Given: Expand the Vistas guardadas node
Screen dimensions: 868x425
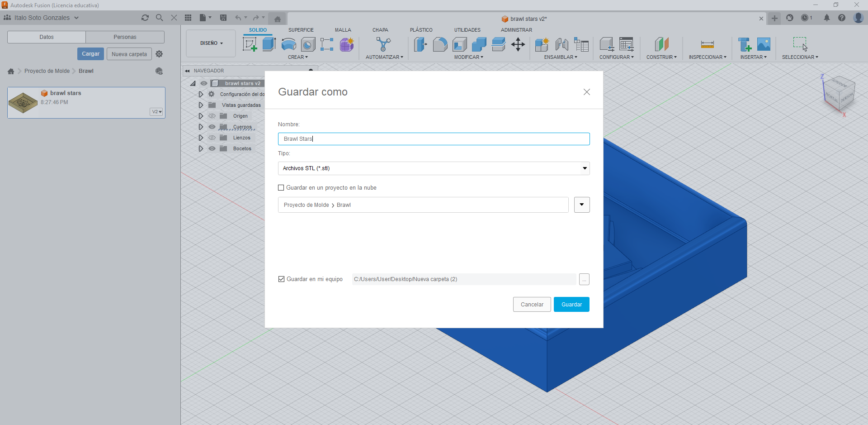Looking at the screenshot, I should pos(201,105).
